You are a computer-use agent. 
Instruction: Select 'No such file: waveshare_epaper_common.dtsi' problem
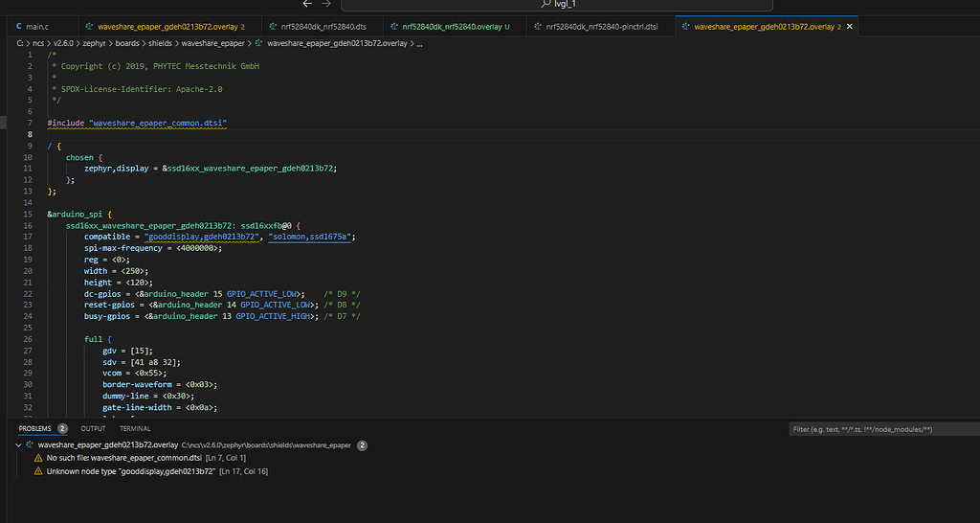(124, 459)
